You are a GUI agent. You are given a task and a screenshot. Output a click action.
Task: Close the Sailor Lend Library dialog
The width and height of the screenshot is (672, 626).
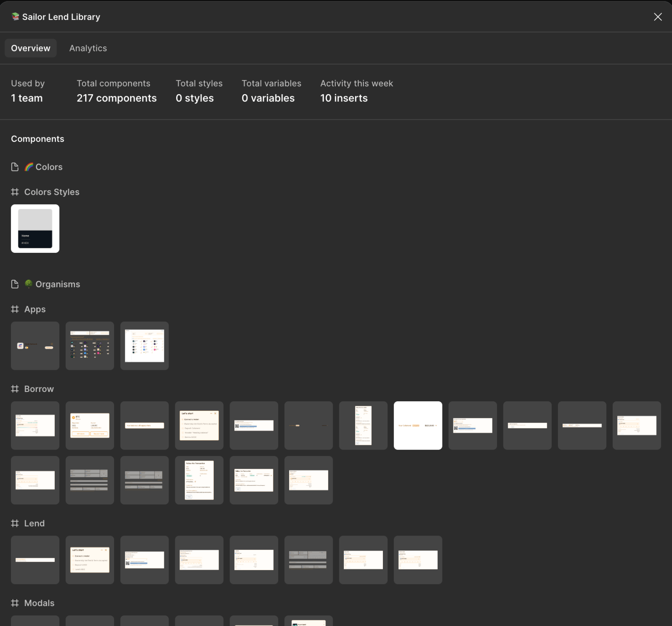coord(657,17)
